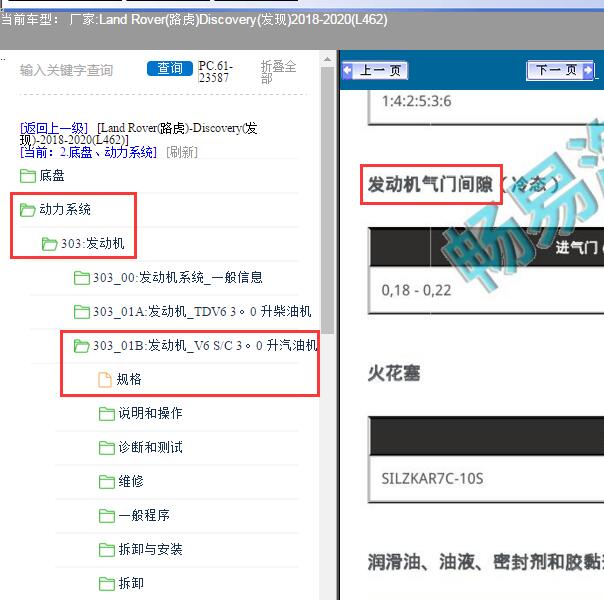This screenshot has width=604, height=600.
Task: Expand folder icon of 一般程序
Action: 107,515
